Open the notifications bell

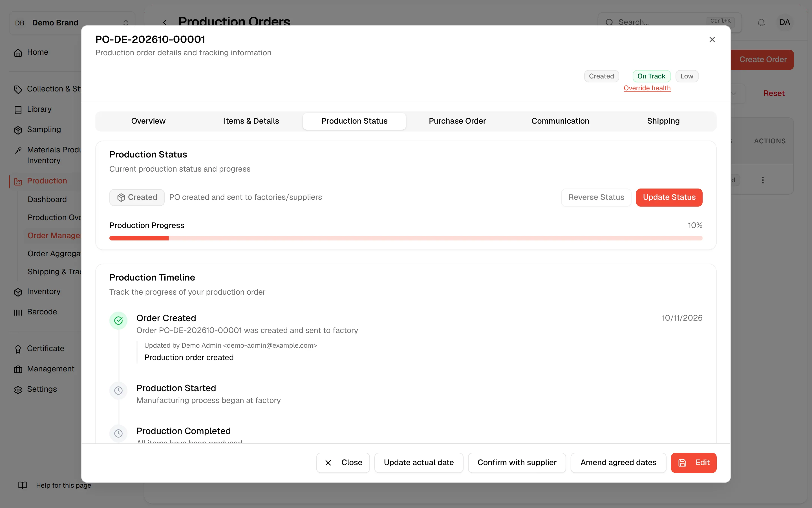[761, 23]
